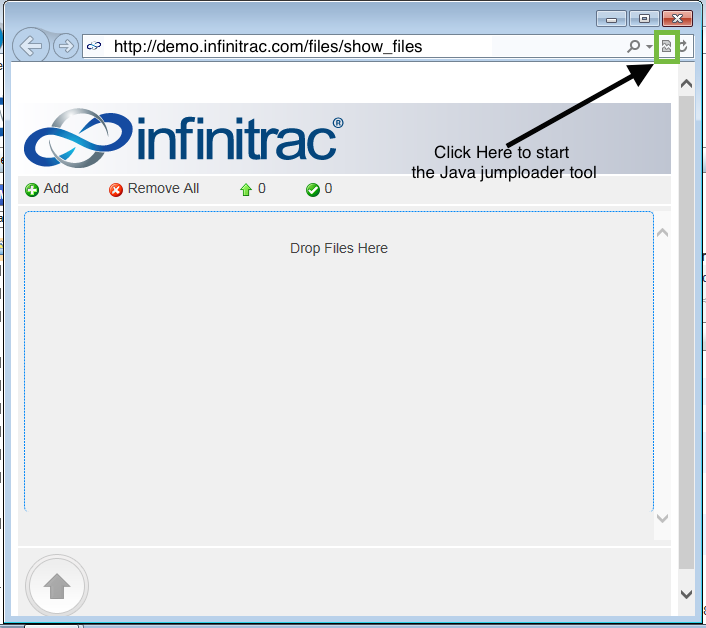Click the green up-arrow upload counter icon
This screenshot has width=706, height=628.
tap(246, 190)
